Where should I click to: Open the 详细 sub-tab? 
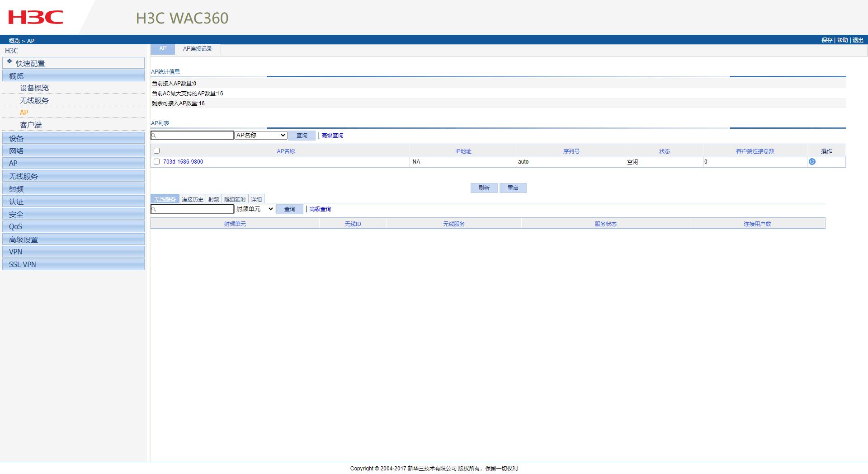(256, 199)
